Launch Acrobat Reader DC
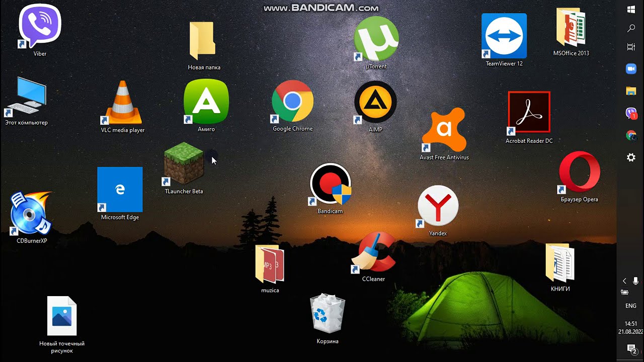644x362 pixels. (529, 113)
